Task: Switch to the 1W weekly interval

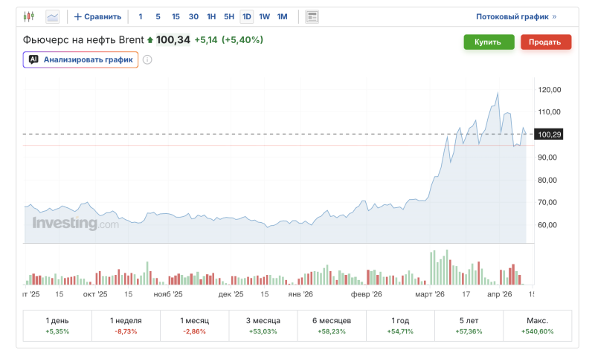Action: (264, 16)
